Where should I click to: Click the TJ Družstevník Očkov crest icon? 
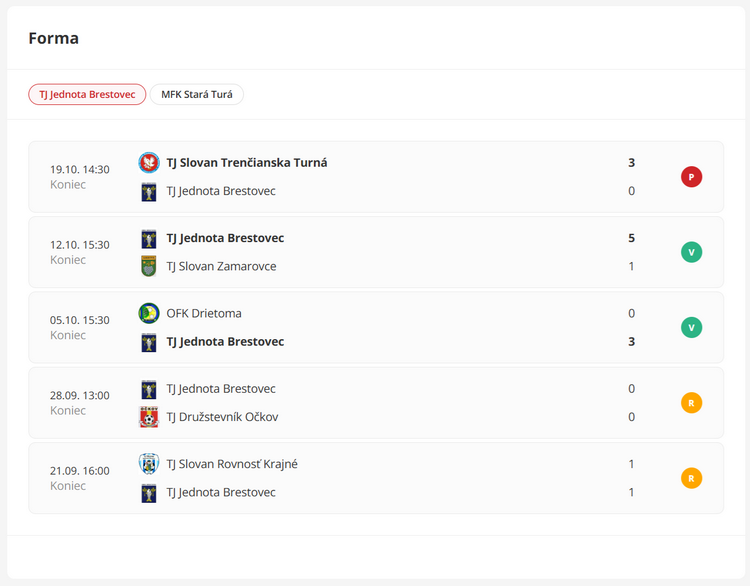(x=149, y=417)
